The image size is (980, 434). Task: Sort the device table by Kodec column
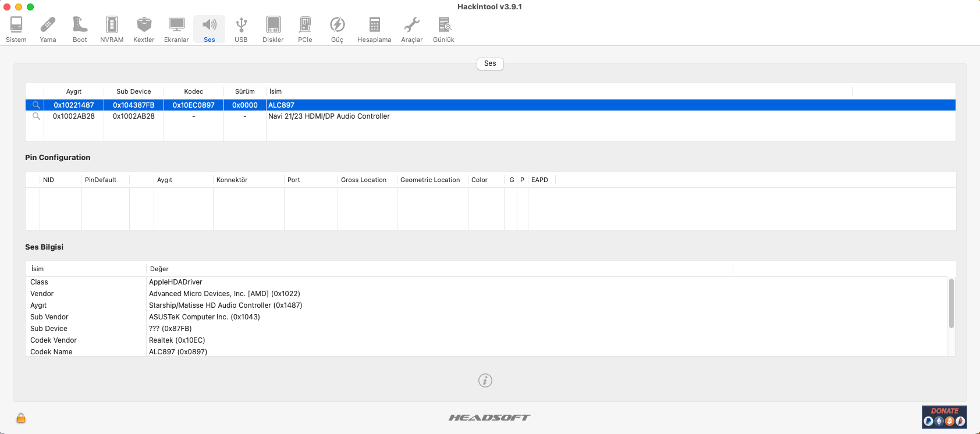click(193, 91)
